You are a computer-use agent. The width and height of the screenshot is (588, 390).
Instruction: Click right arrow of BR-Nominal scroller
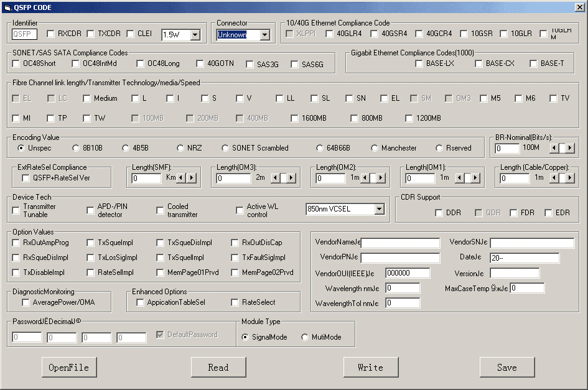click(570, 148)
